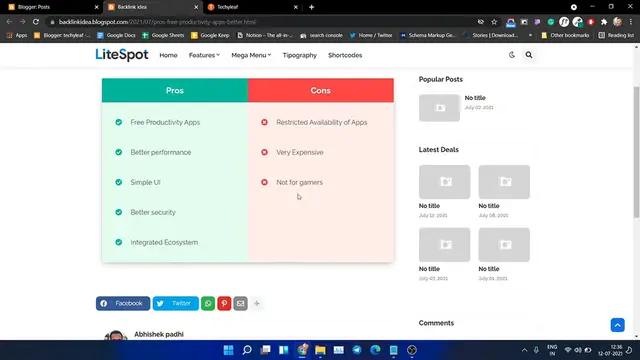Share post on Twitter
This screenshot has width=640, height=360.
[176, 303]
